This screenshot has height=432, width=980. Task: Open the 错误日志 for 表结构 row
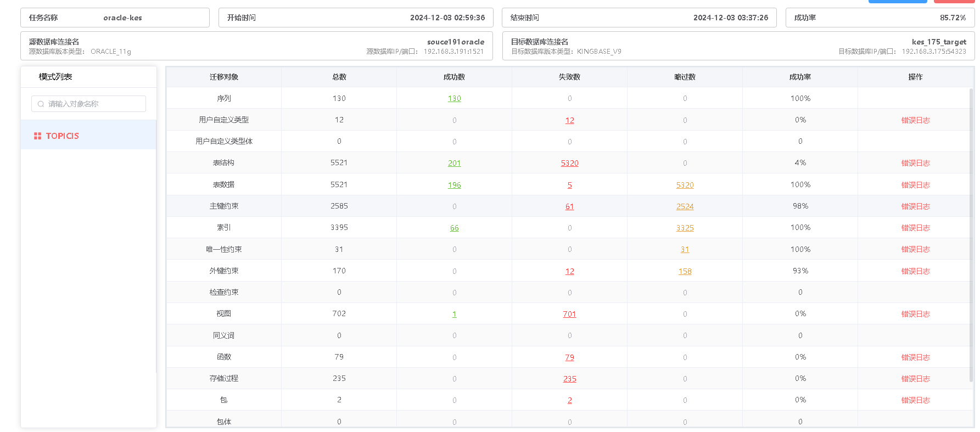[915, 163]
